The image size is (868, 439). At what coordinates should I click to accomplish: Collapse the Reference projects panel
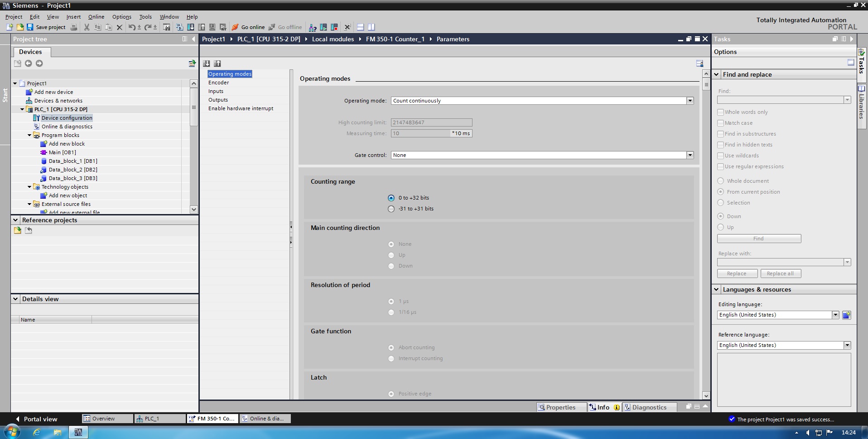click(16, 220)
